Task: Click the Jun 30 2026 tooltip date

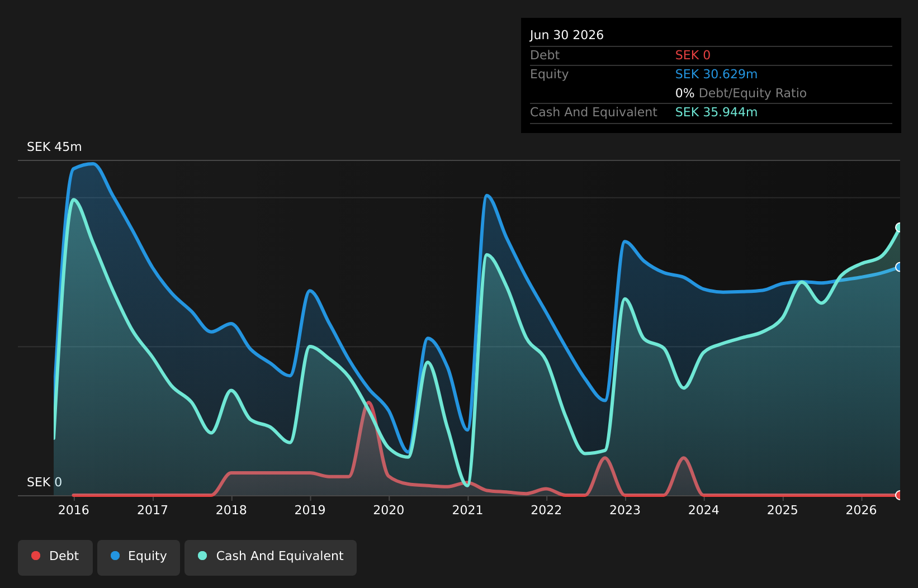Action: point(567,35)
